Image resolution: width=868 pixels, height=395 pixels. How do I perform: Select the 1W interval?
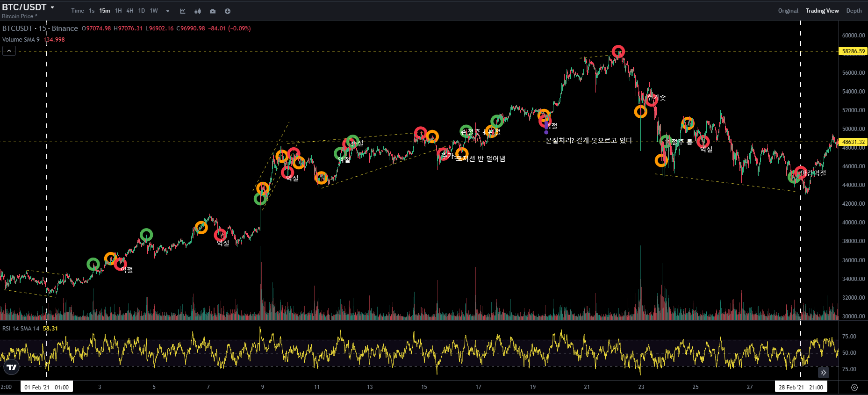154,11
